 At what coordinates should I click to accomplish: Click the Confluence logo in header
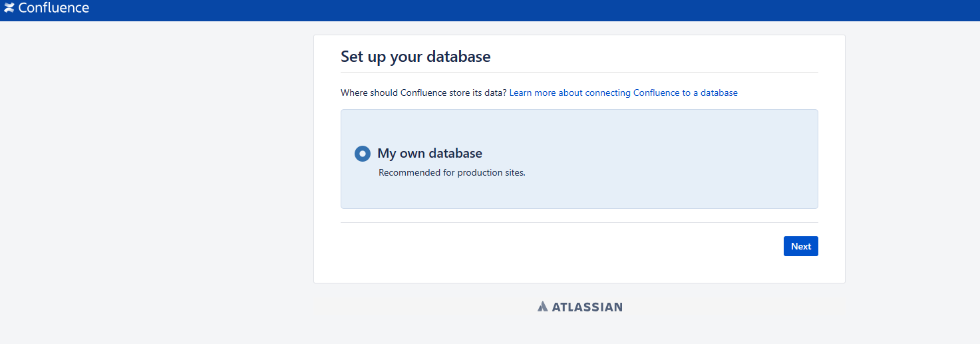[47, 8]
